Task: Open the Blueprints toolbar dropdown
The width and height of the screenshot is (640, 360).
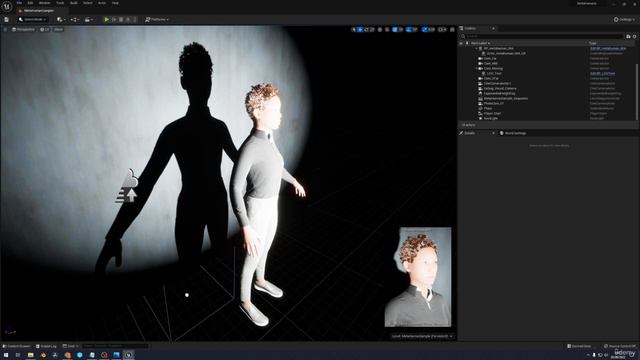Action: coord(74,19)
